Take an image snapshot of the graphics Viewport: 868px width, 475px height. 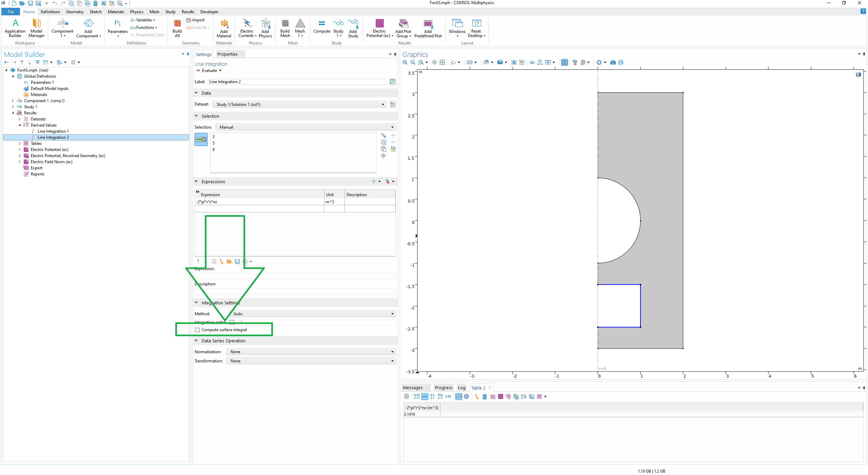(613, 62)
